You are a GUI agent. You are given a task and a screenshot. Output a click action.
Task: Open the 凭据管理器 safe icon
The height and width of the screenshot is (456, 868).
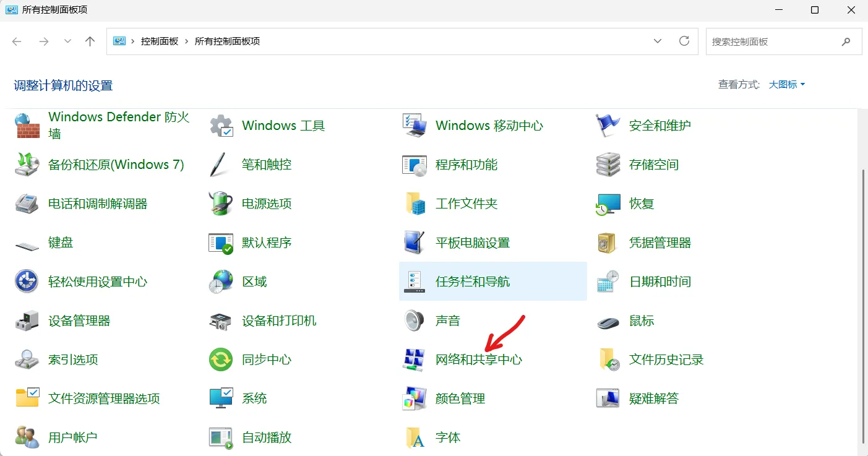click(608, 243)
